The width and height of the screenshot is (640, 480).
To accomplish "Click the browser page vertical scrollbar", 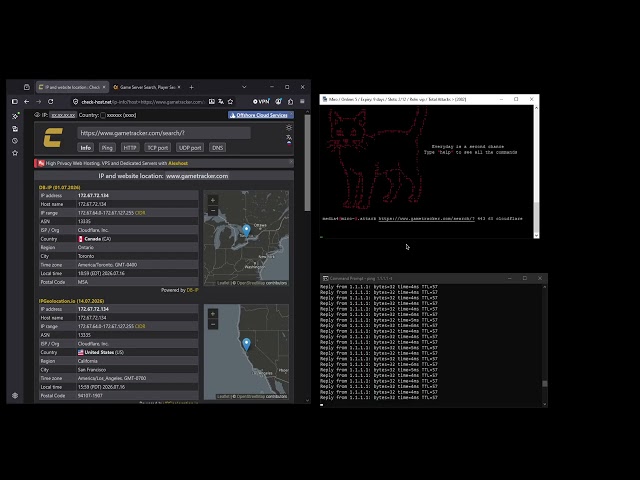I will (x=307, y=162).
